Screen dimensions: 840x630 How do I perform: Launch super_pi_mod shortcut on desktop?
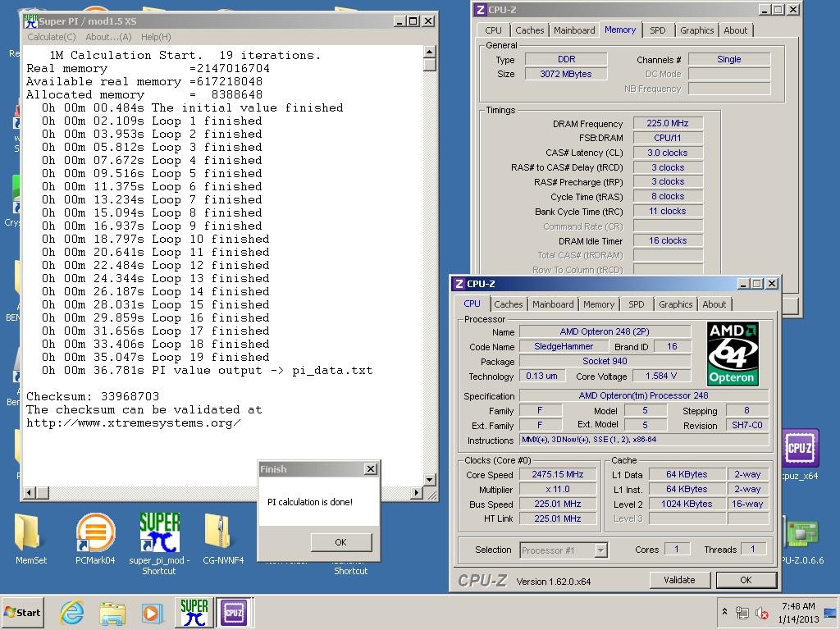tap(159, 542)
